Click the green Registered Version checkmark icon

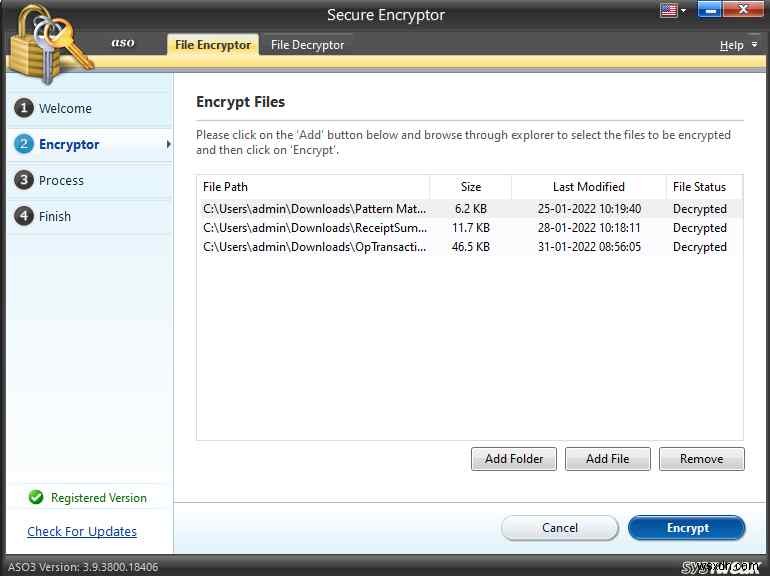pos(36,497)
